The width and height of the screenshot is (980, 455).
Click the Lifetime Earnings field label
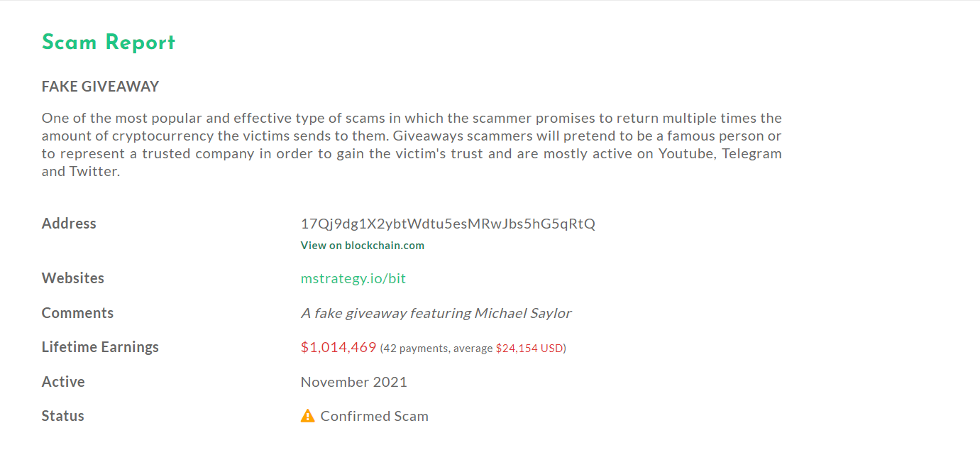click(100, 347)
